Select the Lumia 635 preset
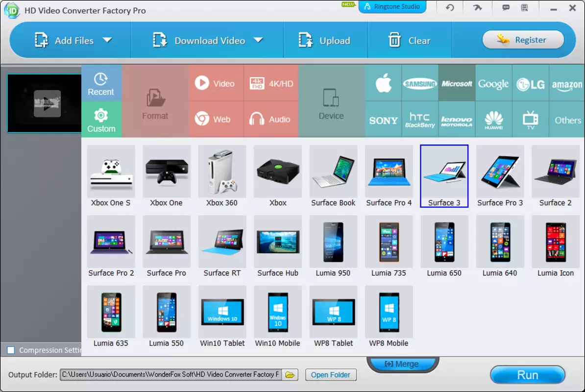Image resolution: width=585 pixels, height=392 pixels. pos(111,317)
